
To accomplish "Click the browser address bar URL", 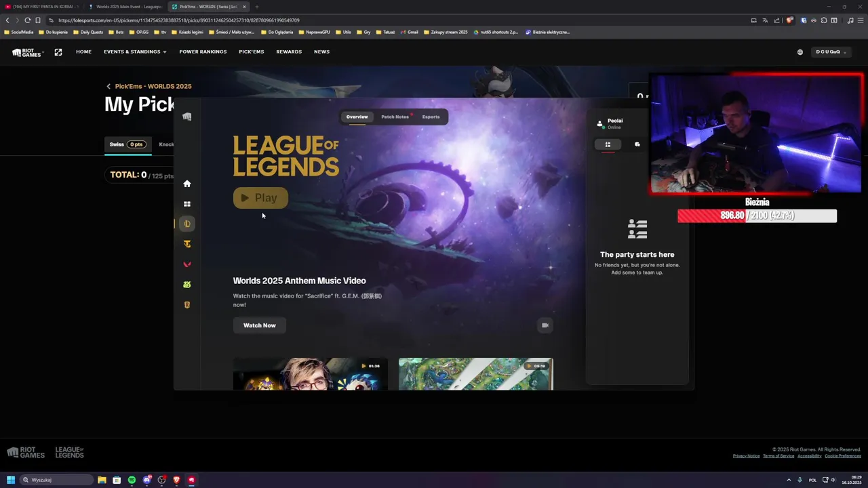I will tap(179, 20).
